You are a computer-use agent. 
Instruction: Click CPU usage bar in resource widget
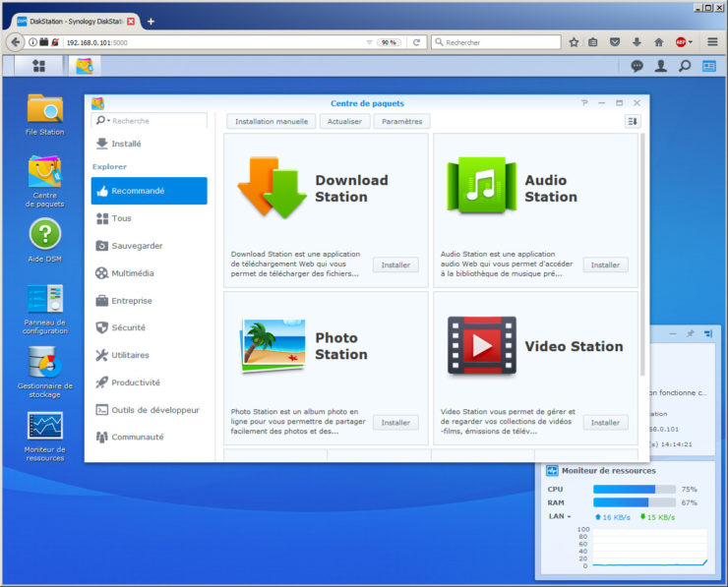click(635, 489)
